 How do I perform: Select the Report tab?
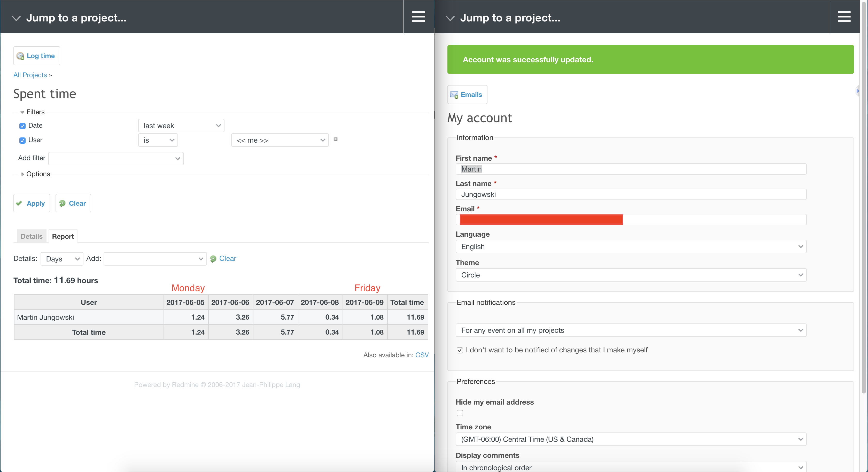(63, 236)
